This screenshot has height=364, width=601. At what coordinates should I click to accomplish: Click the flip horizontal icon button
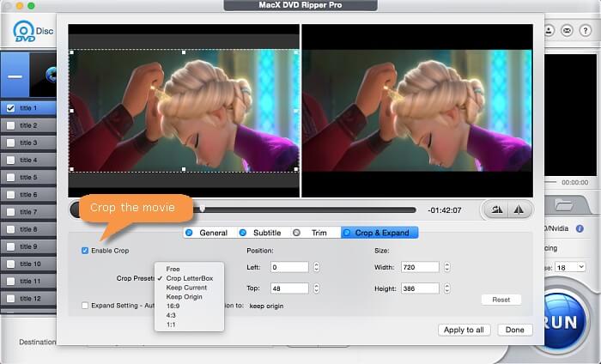tap(520, 209)
